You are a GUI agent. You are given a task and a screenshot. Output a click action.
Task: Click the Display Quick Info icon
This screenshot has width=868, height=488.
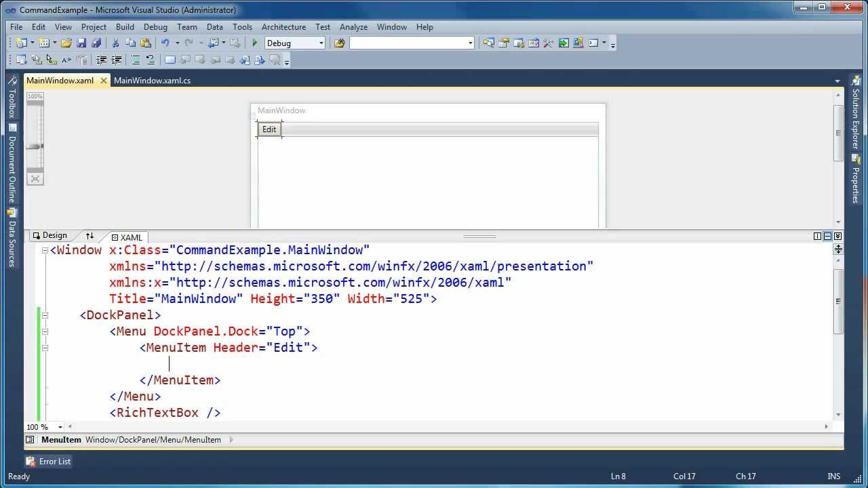pyautogui.click(x=51, y=60)
